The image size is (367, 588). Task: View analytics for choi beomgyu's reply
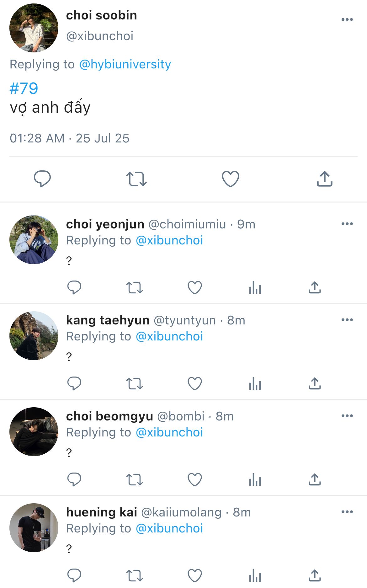coord(255,479)
